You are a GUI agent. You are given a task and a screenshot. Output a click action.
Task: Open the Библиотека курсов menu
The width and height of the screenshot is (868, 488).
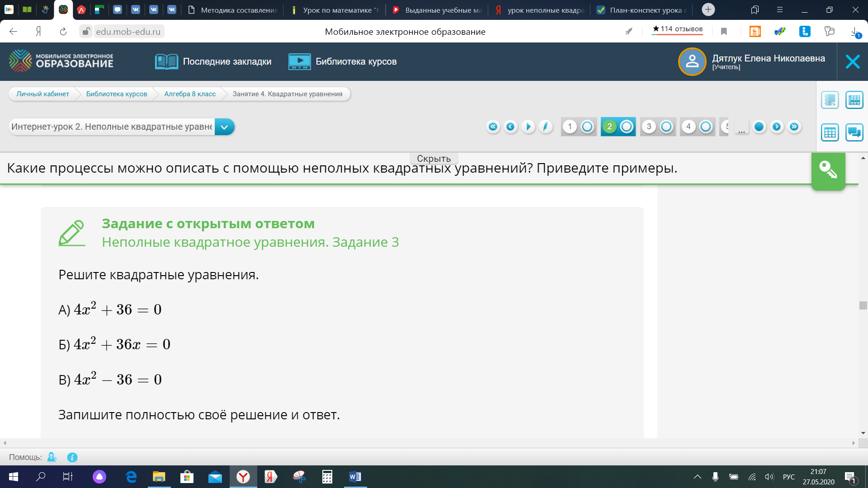(343, 61)
